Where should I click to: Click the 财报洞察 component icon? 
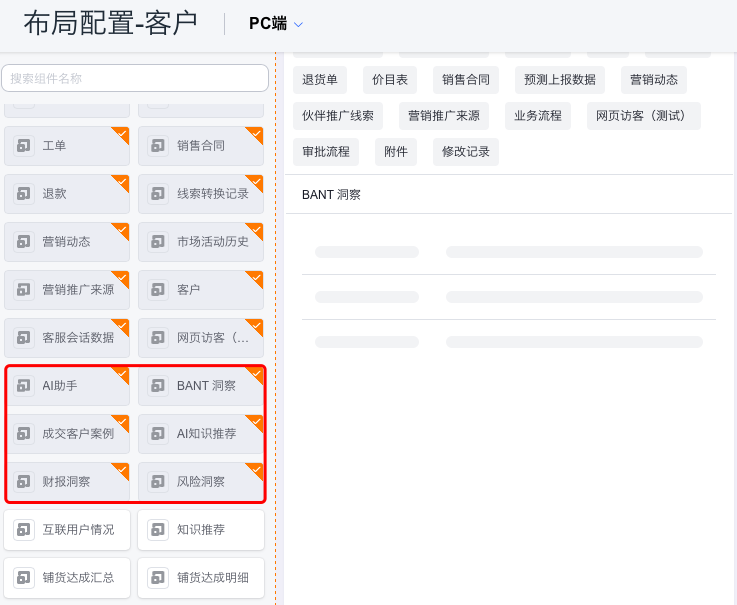point(24,481)
